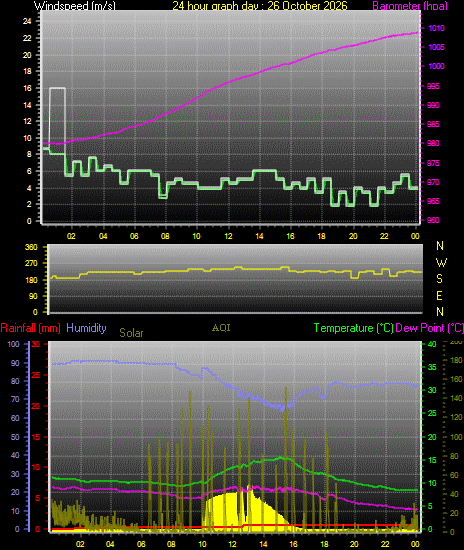Click "8" on the windspeed scale
The height and width of the screenshot is (550, 464).
(29, 154)
